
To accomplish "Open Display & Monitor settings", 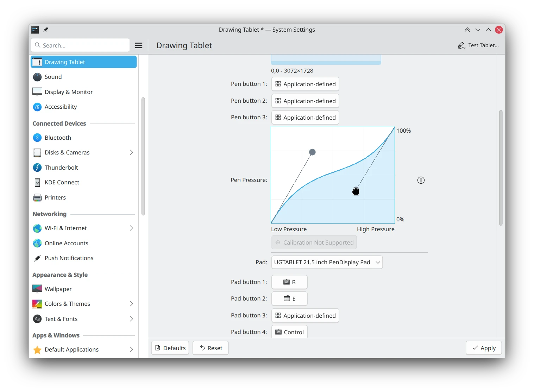I will (x=83, y=92).
